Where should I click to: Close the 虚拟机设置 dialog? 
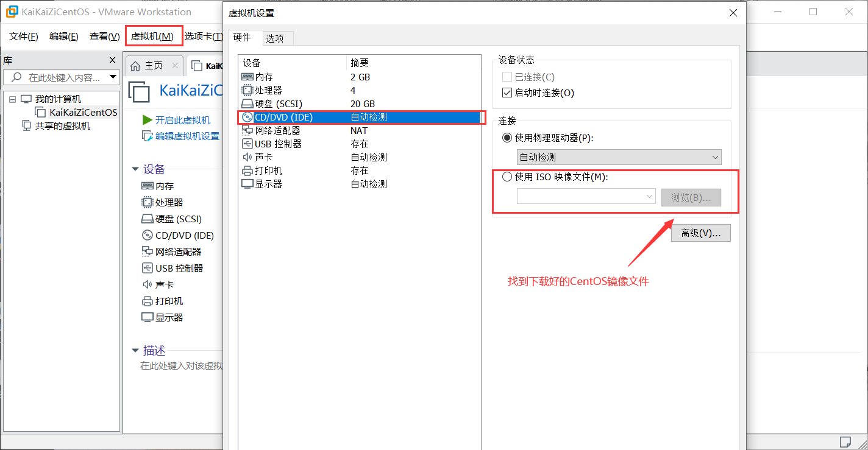[x=734, y=12]
